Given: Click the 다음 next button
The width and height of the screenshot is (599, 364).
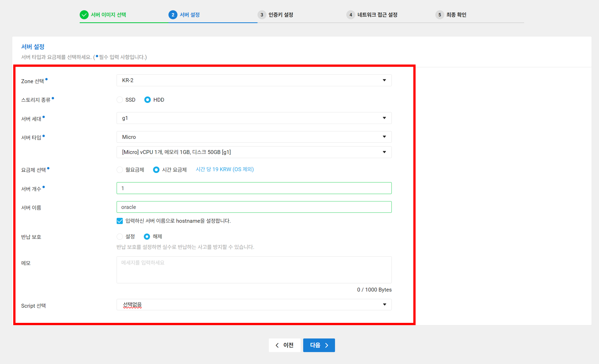Looking at the screenshot, I should (319, 345).
